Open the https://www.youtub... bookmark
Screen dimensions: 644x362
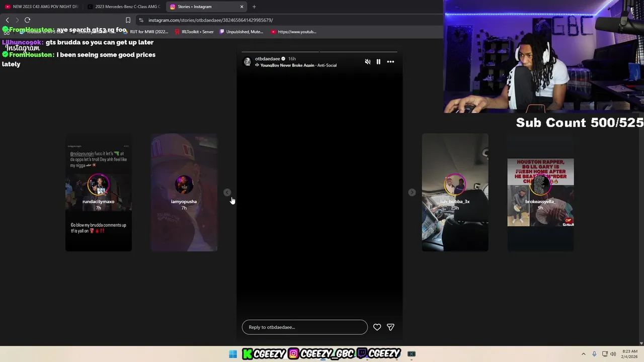293,32
